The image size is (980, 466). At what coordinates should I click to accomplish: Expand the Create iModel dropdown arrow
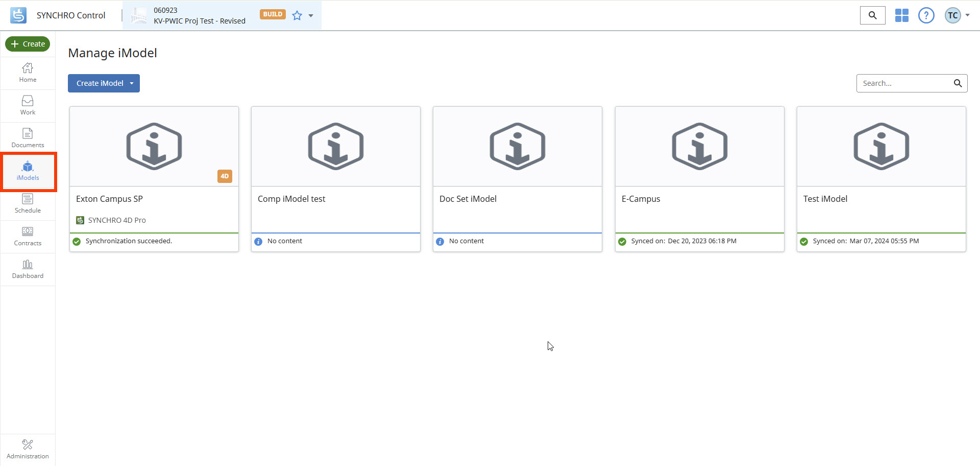click(x=132, y=83)
